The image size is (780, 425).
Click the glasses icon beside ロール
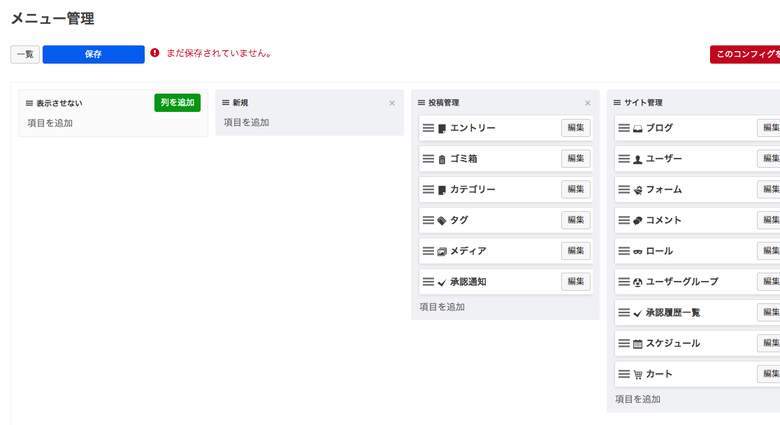pyautogui.click(x=638, y=252)
